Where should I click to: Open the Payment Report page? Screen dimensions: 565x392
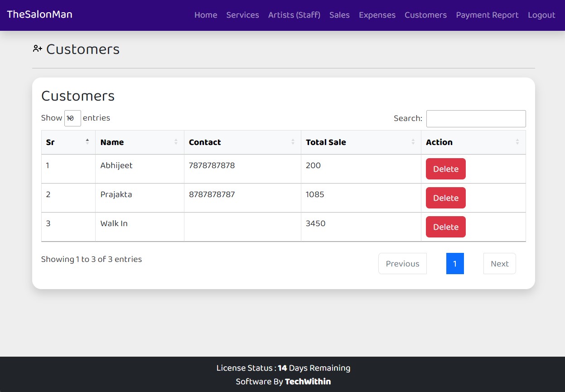click(487, 15)
